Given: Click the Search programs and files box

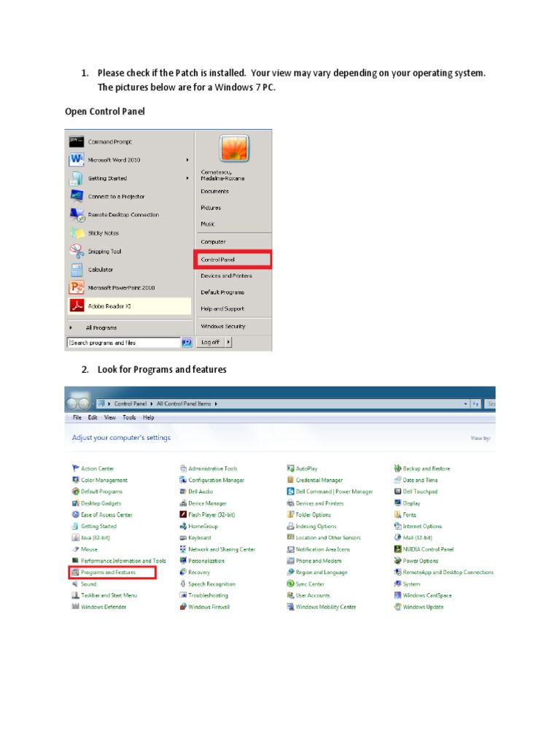Looking at the screenshot, I should pyautogui.click(x=124, y=343).
